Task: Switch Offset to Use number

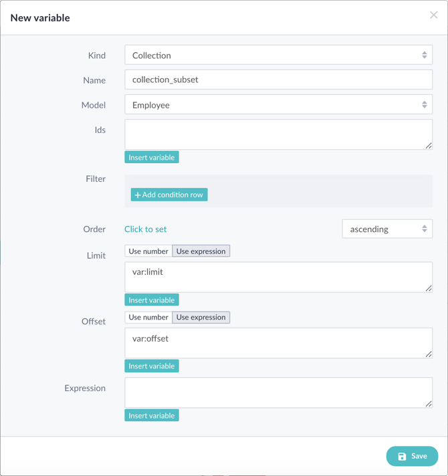Action: tap(148, 318)
